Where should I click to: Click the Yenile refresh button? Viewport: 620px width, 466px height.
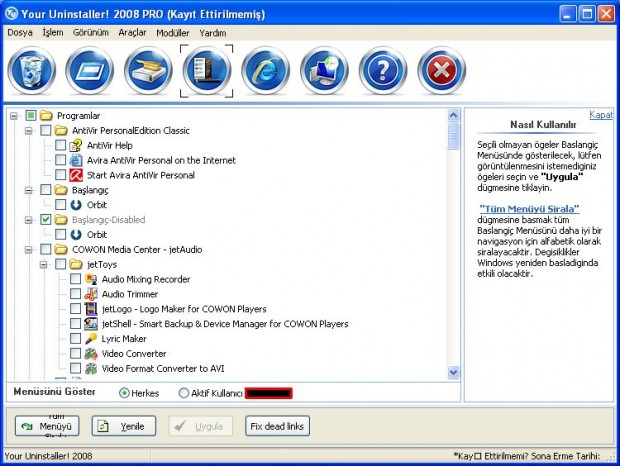tap(124, 426)
